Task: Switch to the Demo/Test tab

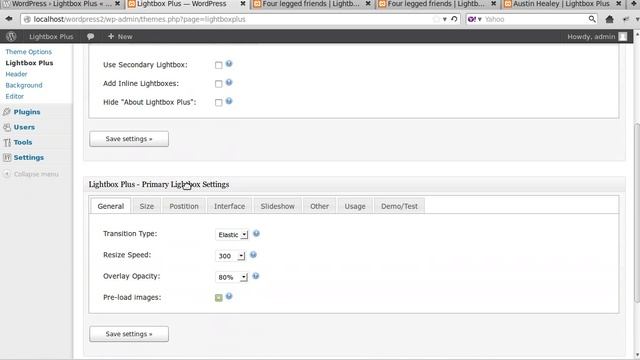Action: (399, 206)
